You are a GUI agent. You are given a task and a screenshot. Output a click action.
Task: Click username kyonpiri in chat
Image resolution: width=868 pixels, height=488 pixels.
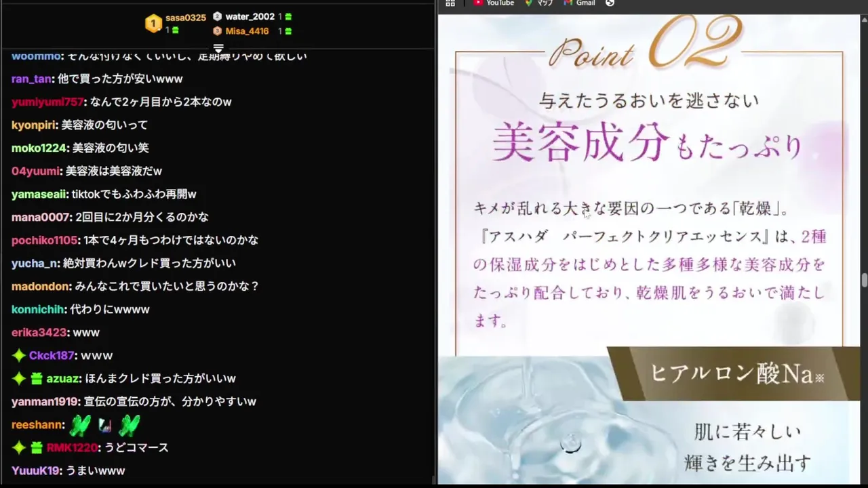click(33, 125)
